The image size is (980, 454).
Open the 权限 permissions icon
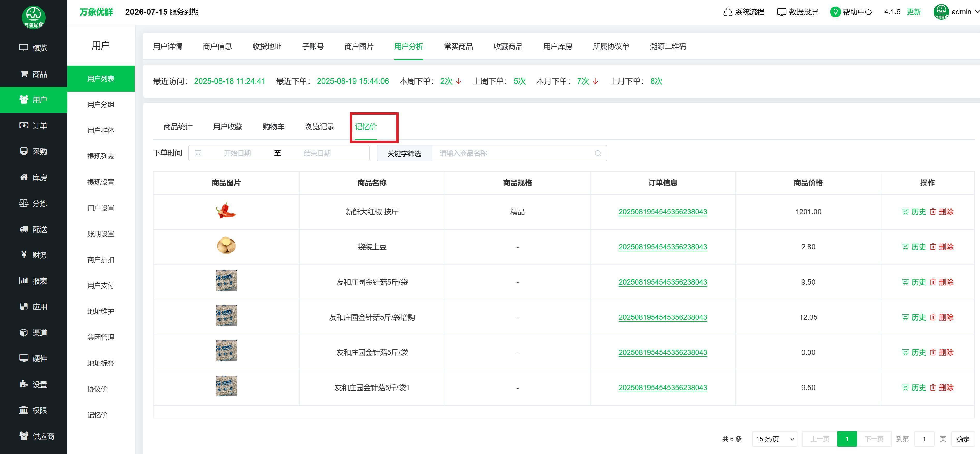(24, 410)
